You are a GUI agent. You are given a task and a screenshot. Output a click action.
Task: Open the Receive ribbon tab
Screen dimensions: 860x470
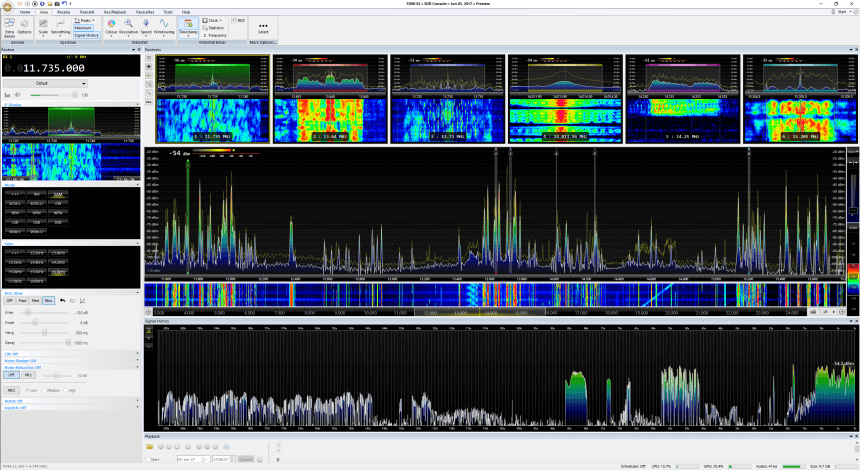64,12
